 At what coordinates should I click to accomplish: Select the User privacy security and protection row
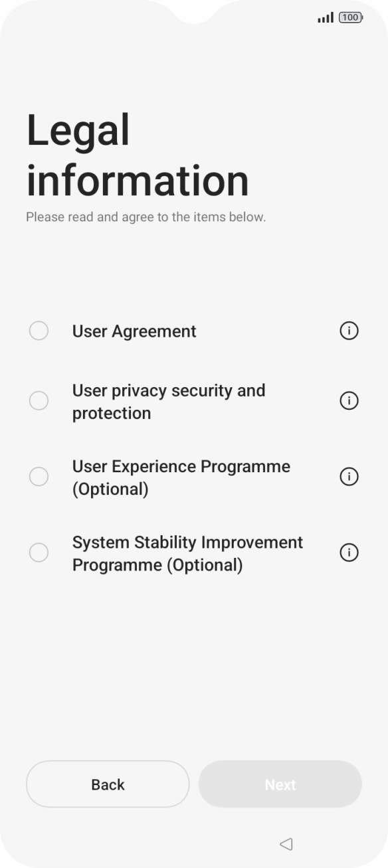point(168,400)
